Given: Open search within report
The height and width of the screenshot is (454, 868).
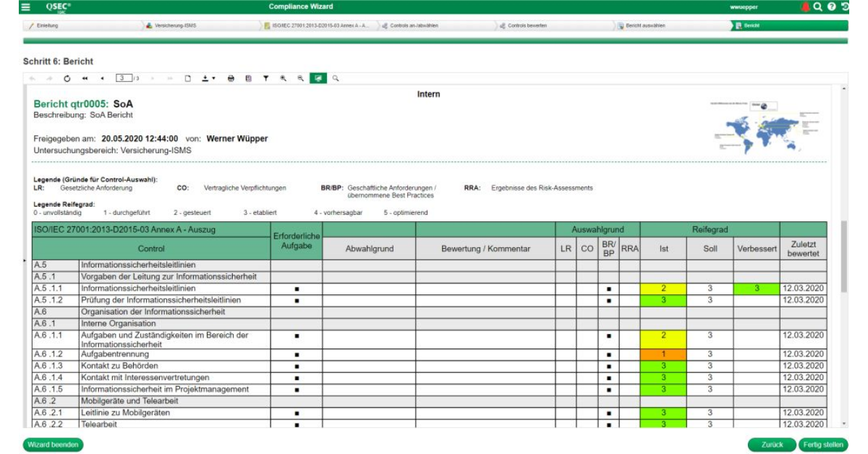Looking at the screenshot, I should pyautogui.click(x=336, y=77).
